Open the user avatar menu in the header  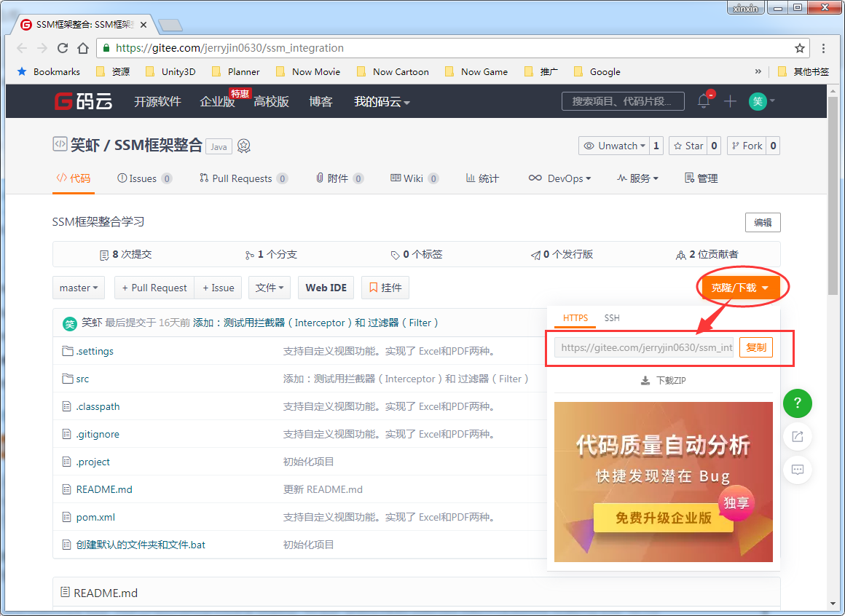[761, 100]
